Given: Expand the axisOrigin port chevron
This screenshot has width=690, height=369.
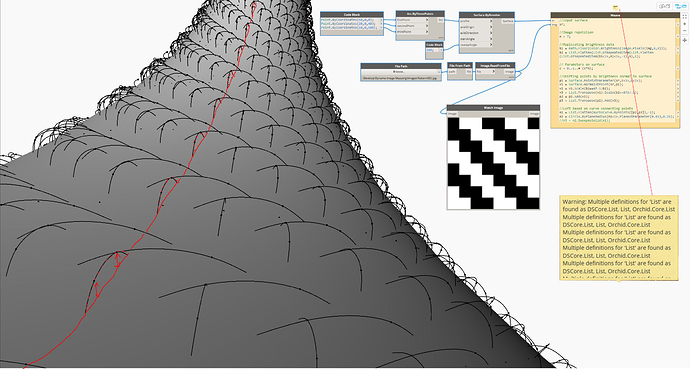Looking at the screenshot, I should tap(491, 27).
